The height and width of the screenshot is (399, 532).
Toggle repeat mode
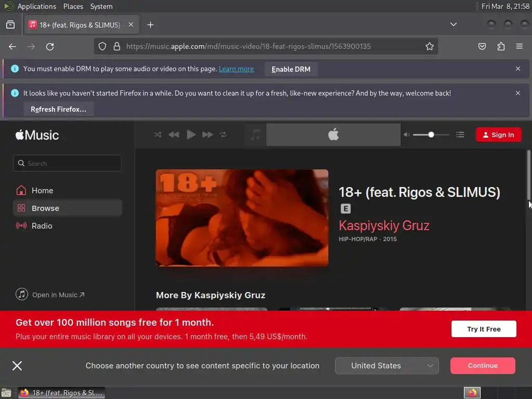coord(223,135)
